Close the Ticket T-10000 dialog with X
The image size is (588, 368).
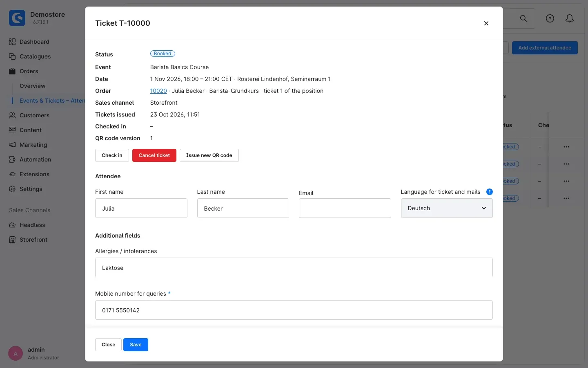click(486, 23)
